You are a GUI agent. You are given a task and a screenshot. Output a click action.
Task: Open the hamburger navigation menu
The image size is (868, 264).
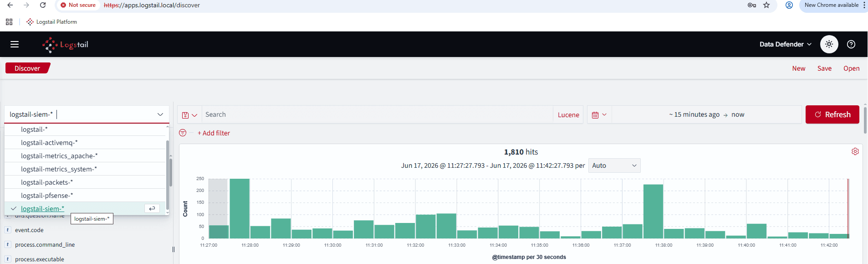pyautogui.click(x=15, y=44)
